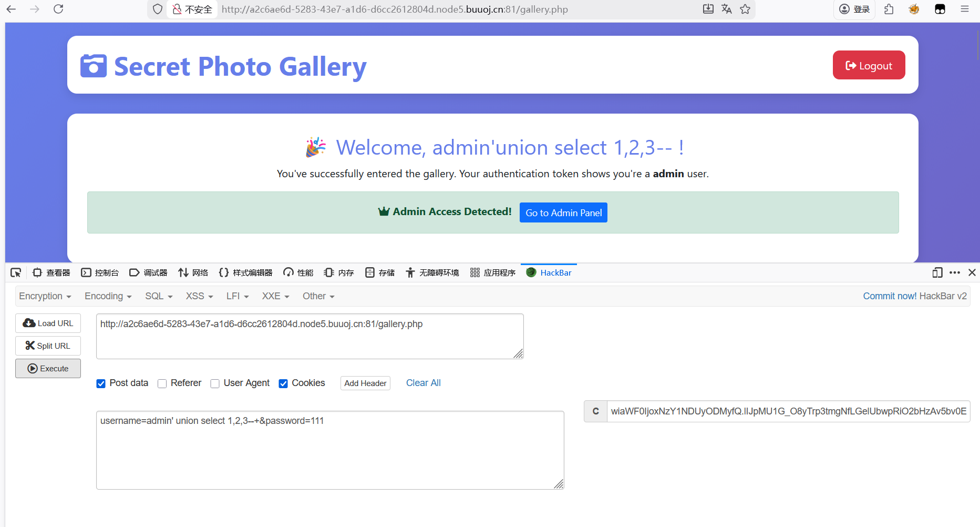Image resolution: width=980 pixels, height=527 pixels.
Task: Reload the page with the refresh icon
Action: (58, 9)
